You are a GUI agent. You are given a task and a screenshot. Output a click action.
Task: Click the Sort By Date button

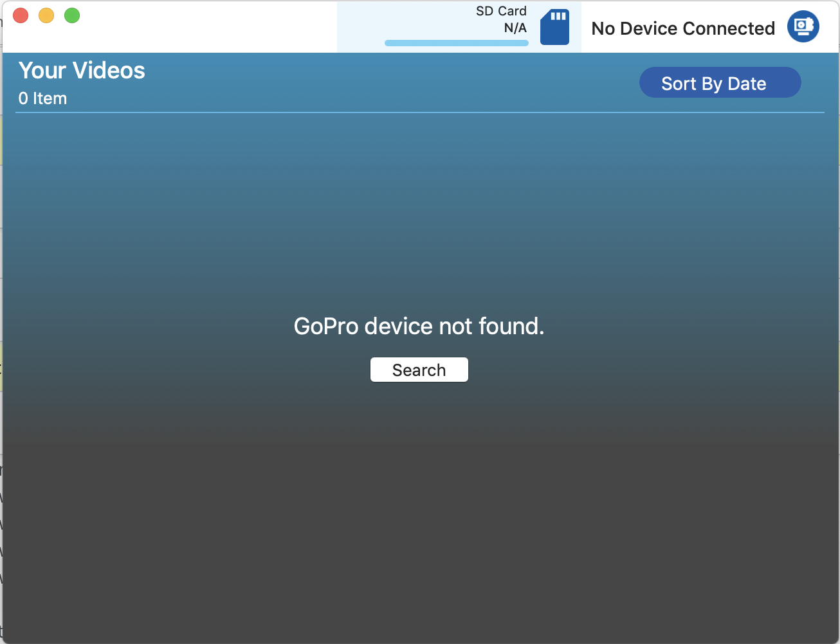[720, 83]
